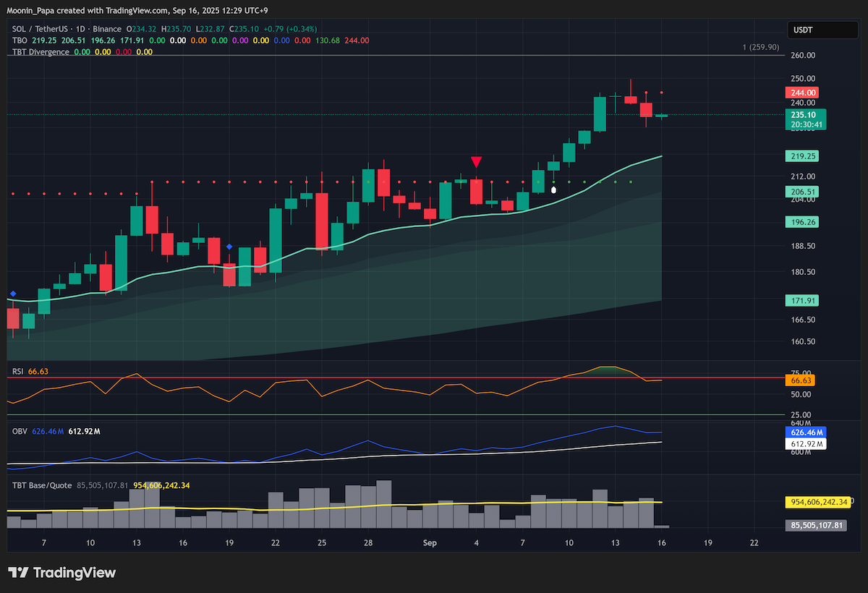
Task: Click the white drop marker below Sep 9 candle
Action: 554,190
